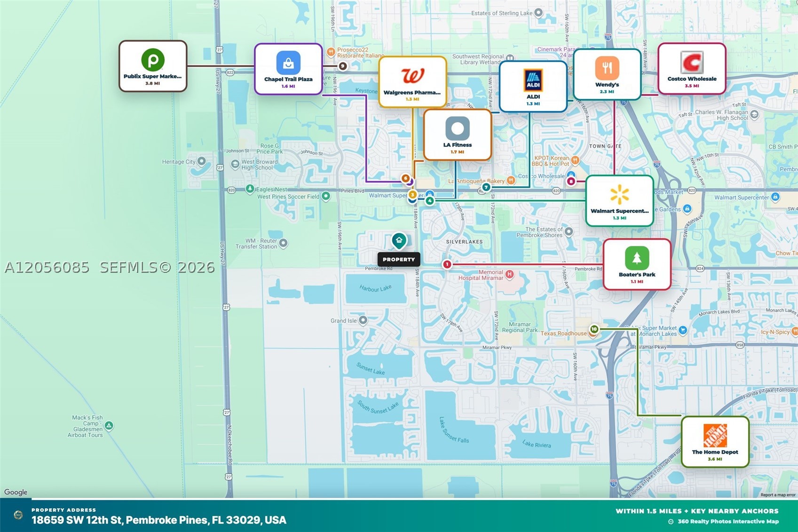Click the EaglesNest park pin
The height and width of the screenshot is (532, 798).
[x=250, y=189]
